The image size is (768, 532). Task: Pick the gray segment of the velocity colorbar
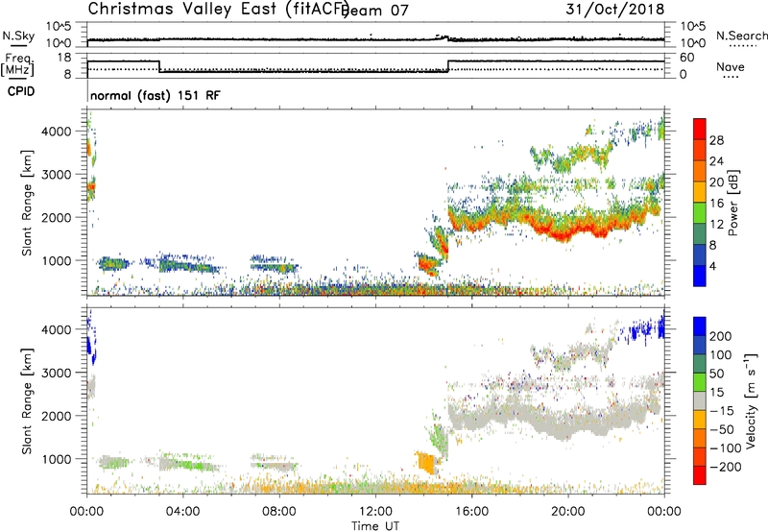click(x=700, y=401)
